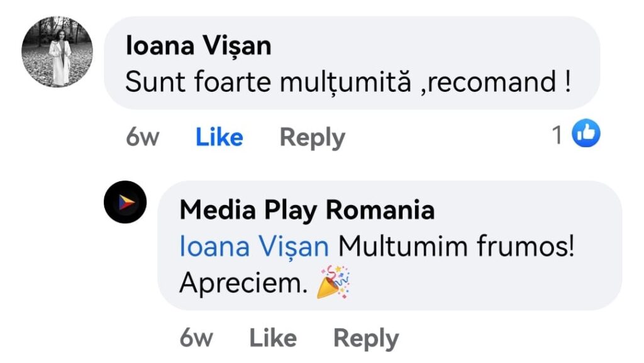Click the "Multumim frumos!" reply text
Screen dimensions: 644x363
point(457,247)
